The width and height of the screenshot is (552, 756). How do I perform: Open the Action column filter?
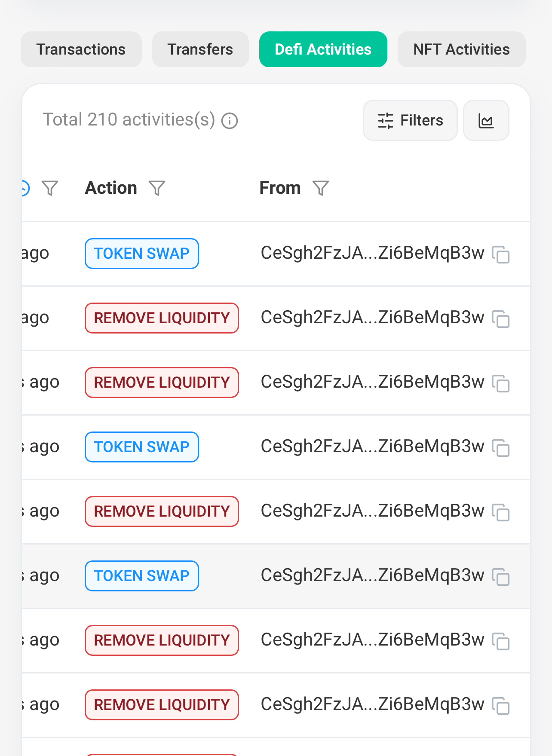coord(157,188)
